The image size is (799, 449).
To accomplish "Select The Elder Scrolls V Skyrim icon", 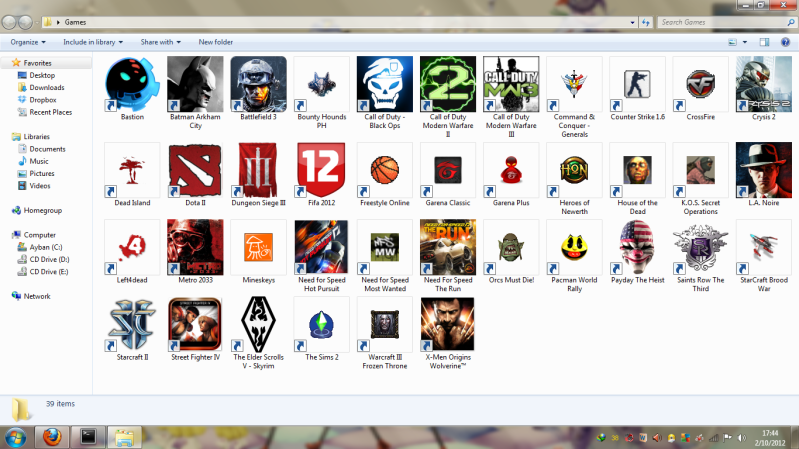I will (258, 325).
